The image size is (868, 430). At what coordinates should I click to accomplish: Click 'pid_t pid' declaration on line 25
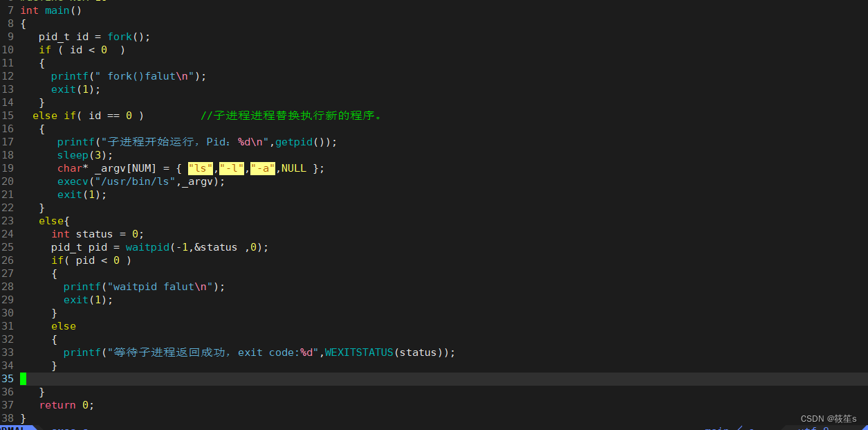click(79, 247)
